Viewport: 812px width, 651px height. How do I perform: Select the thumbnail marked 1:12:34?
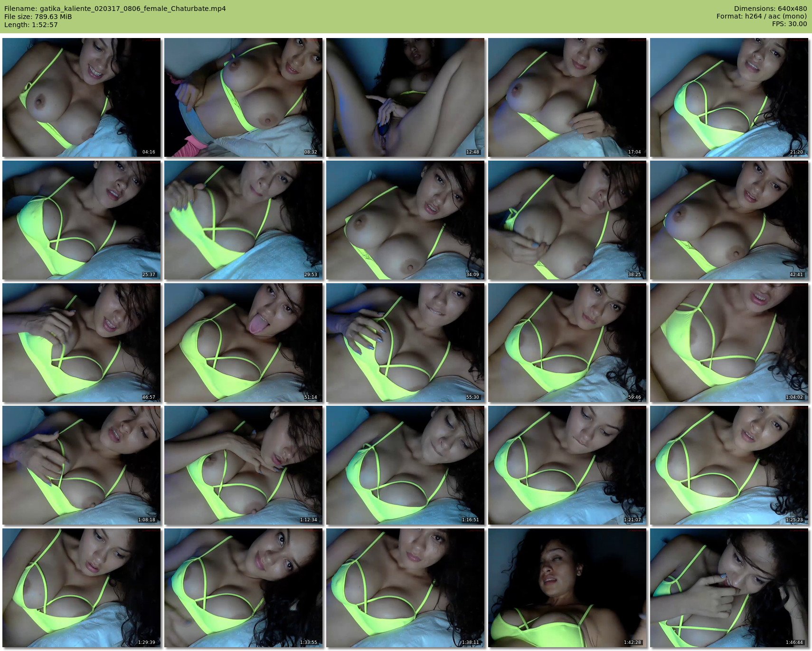point(244,465)
